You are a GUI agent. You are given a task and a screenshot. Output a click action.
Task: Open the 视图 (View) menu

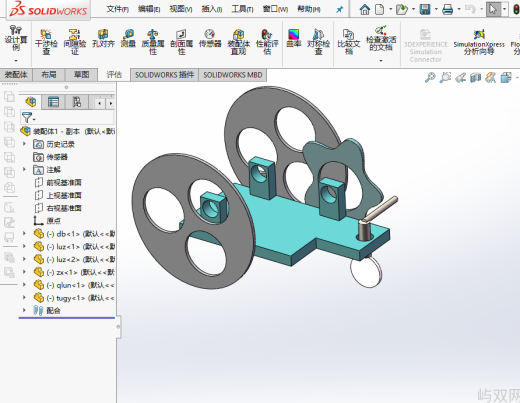click(x=181, y=9)
